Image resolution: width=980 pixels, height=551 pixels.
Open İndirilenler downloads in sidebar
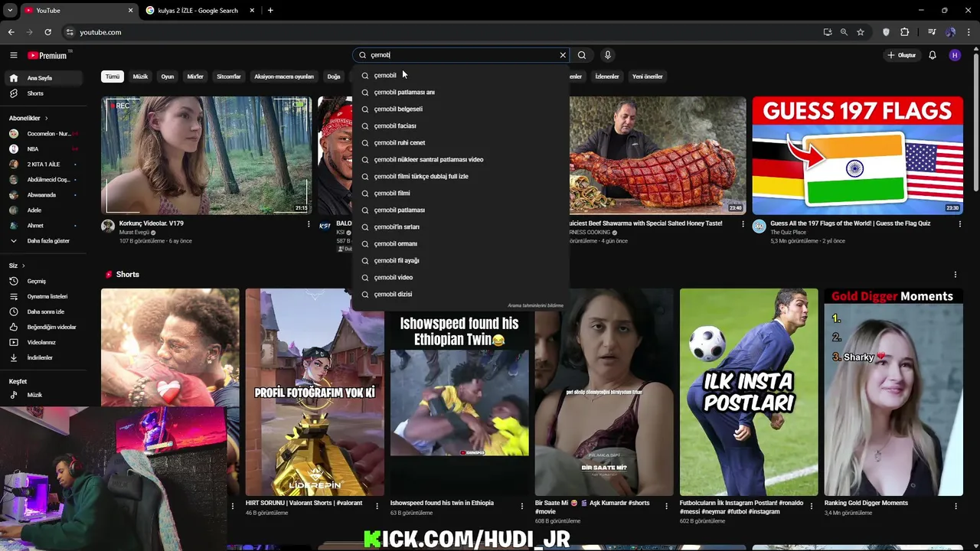(44, 357)
